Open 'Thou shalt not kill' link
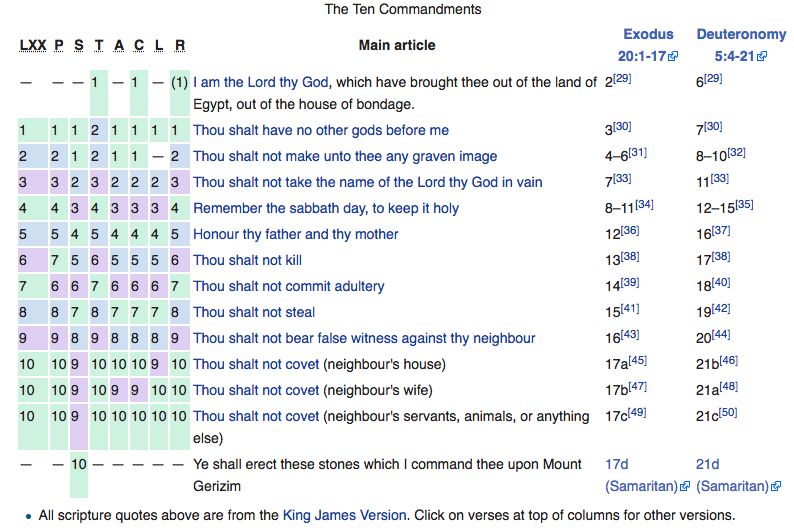The width and height of the screenshot is (794, 531). click(247, 260)
